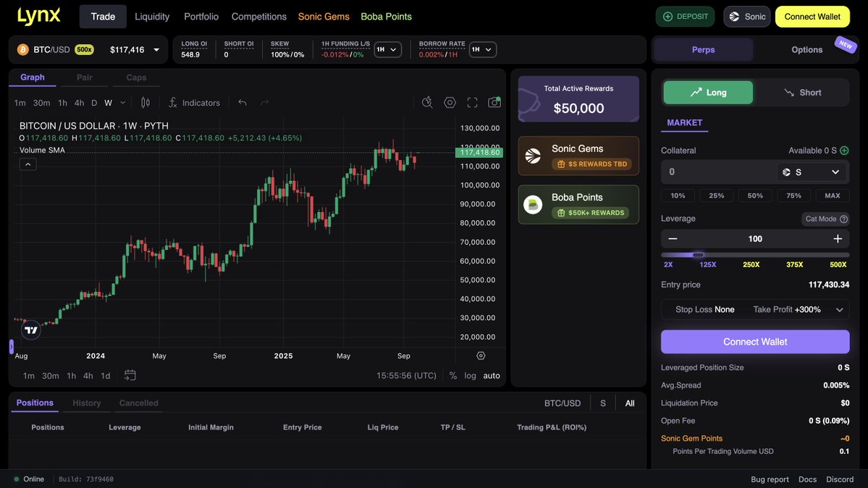Open Bug report link
The image size is (868, 488).
(x=770, y=479)
